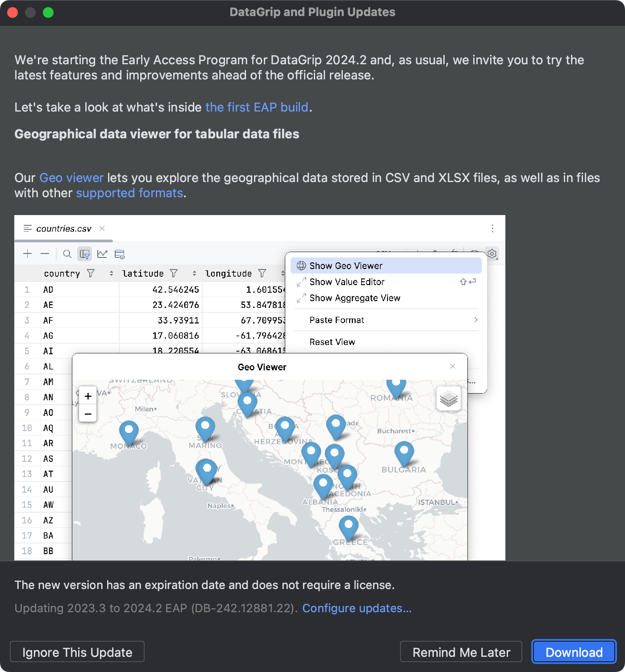Select the countries.csv tab

pyautogui.click(x=63, y=228)
